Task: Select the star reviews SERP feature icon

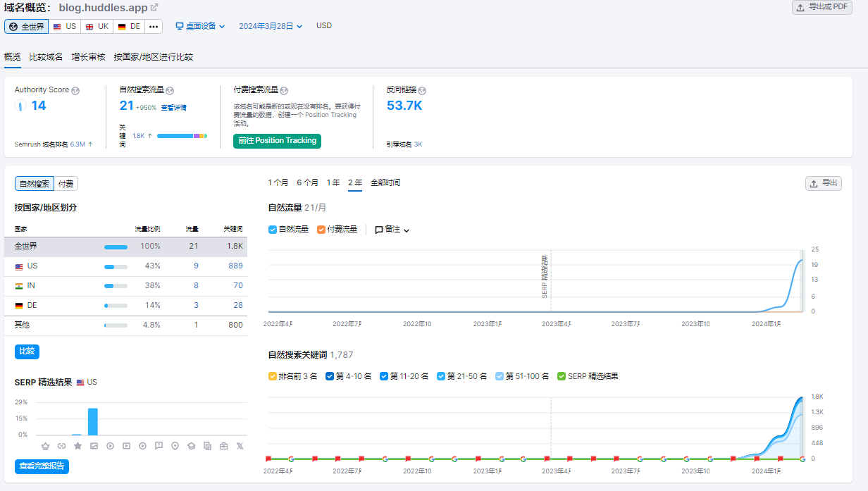Action: pos(77,446)
